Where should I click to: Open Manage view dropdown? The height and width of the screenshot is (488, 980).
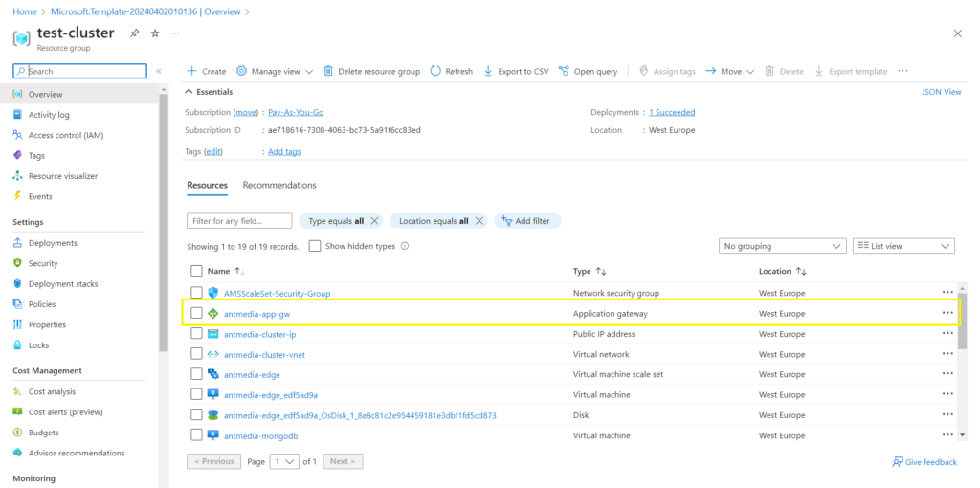pyautogui.click(x=275, y=71)
